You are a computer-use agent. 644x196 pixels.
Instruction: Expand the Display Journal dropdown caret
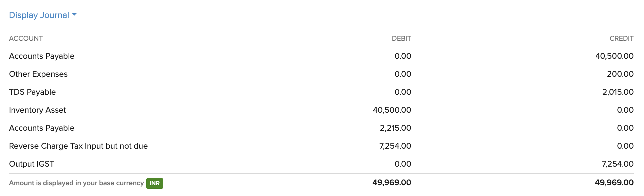(75, 14)
